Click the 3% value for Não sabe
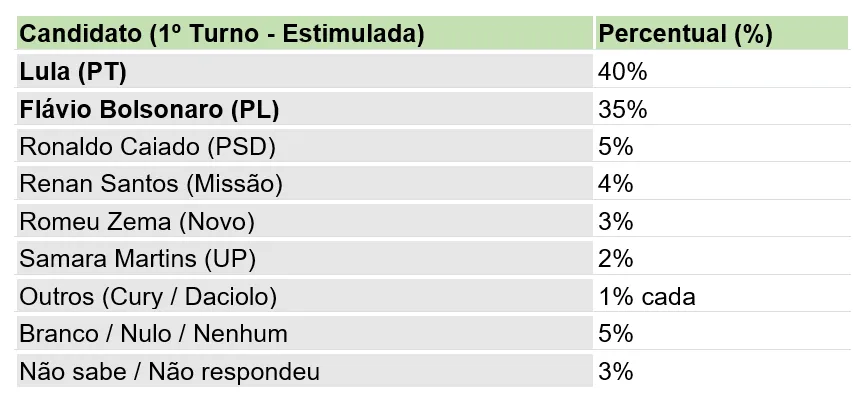Screen dimensions: 865x400 616,371
